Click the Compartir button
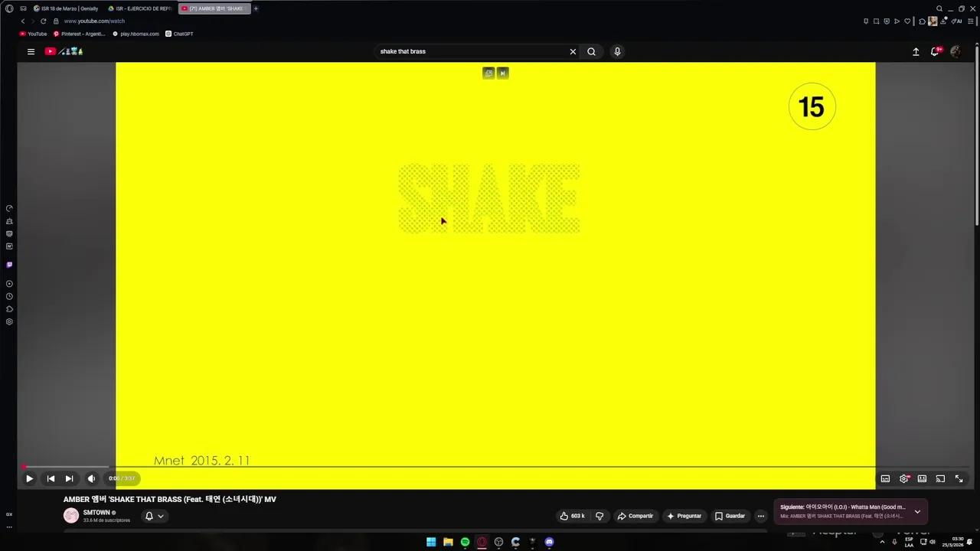 pyautogui.click(x=635, y=516)
